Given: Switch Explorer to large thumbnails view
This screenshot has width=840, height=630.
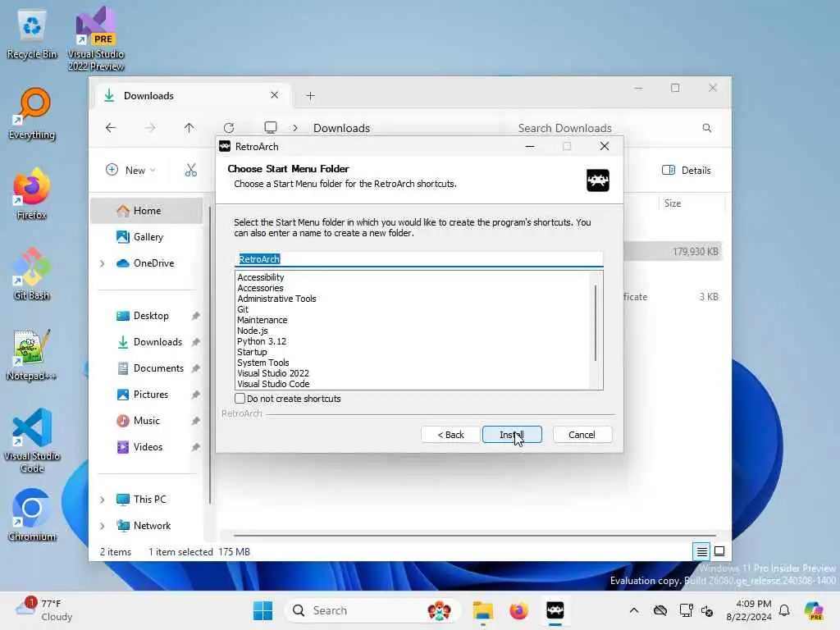Looking at the screenshot, I should pyautogui.click(x=719, y=551).
